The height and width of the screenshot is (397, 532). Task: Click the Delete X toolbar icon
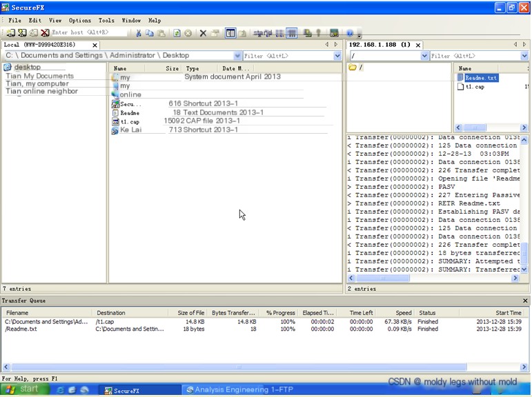point(203,33)
